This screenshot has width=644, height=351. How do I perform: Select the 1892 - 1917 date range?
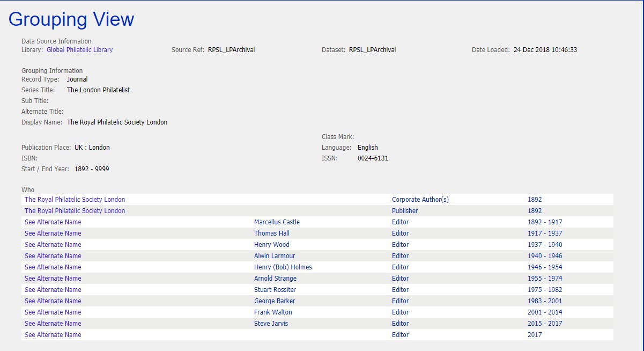pyautogui.click(x=545, y=222)
